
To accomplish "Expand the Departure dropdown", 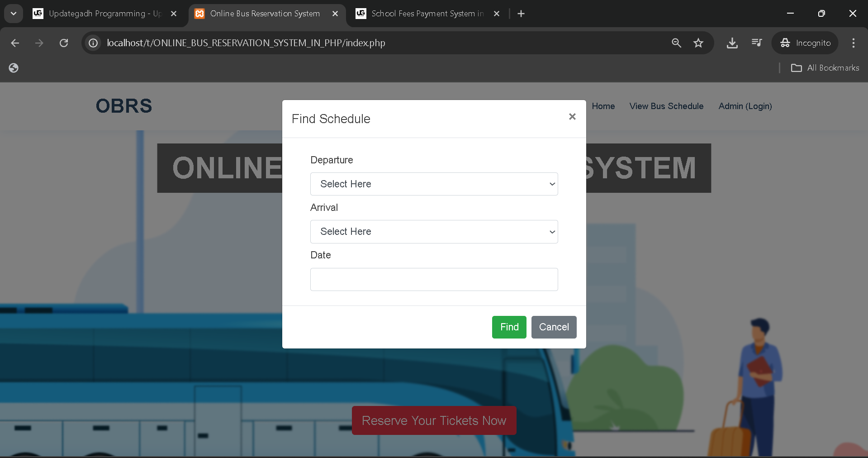I will click(x=434, y=184).
